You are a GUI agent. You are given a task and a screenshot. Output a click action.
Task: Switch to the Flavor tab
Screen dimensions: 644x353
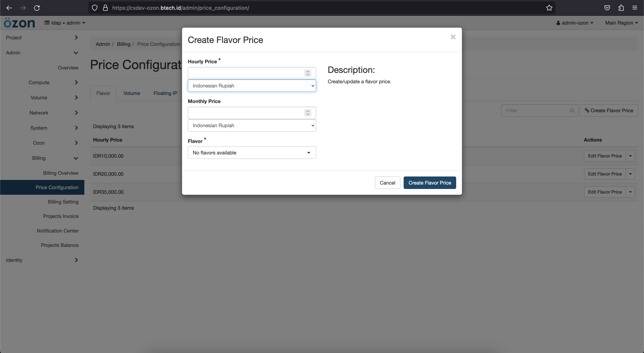[103, 93]
